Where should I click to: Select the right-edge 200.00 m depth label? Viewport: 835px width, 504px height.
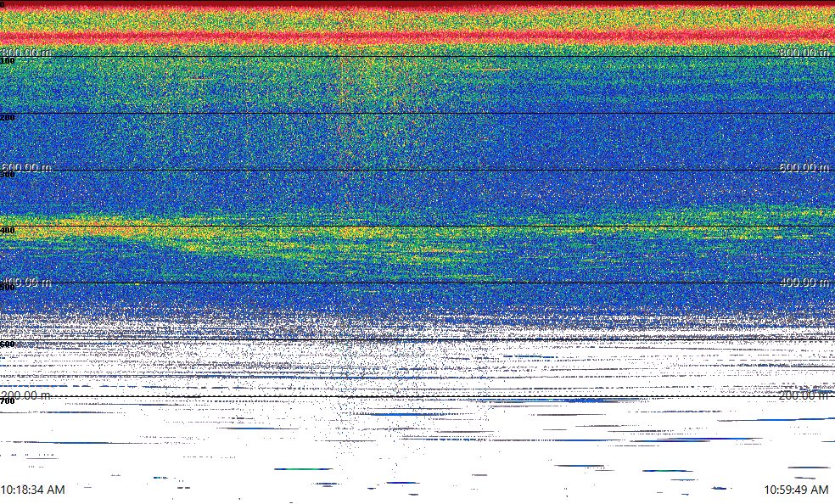click(804, 395)
